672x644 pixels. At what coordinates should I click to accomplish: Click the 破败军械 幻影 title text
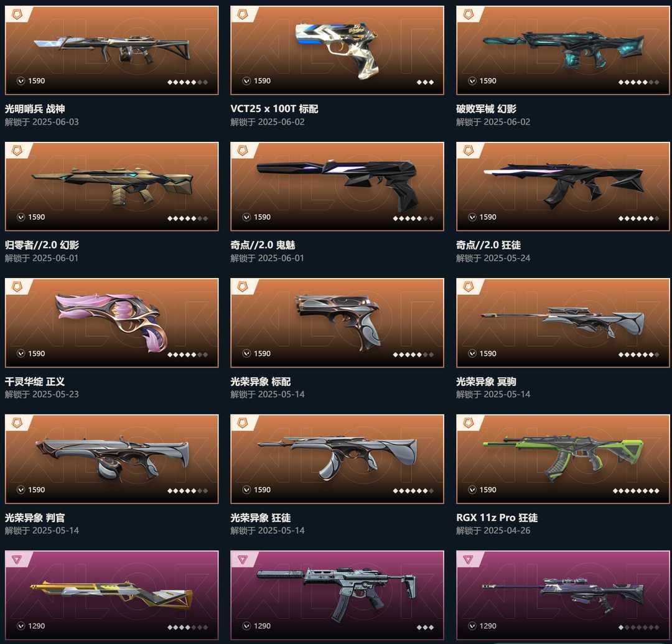pyautogui.click(x=486, y=109)
